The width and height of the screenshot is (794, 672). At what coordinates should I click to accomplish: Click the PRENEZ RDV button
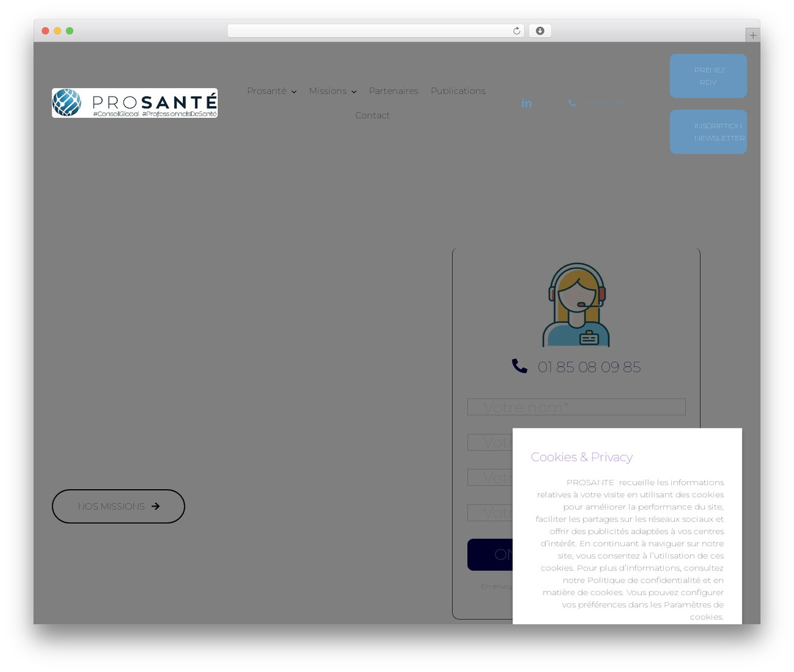click(708, 76)
